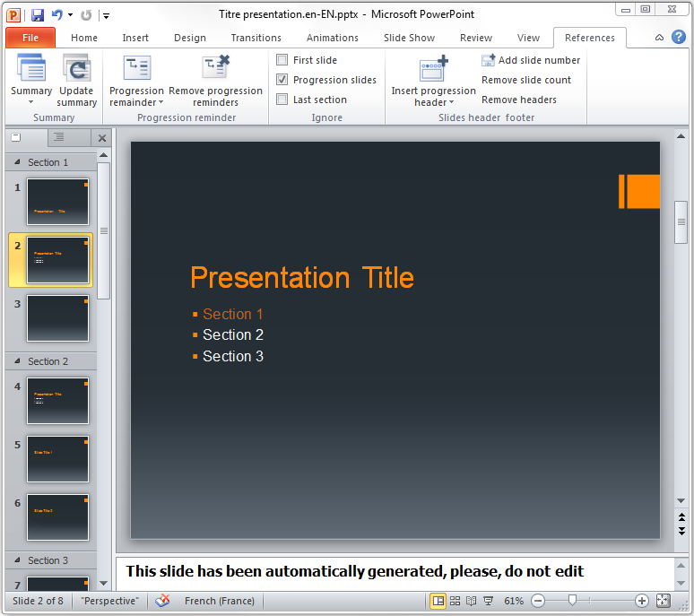This screenshot has width=694, height=616.
Task: Open the Summary dropdown arrow
Action: [31, 102]
